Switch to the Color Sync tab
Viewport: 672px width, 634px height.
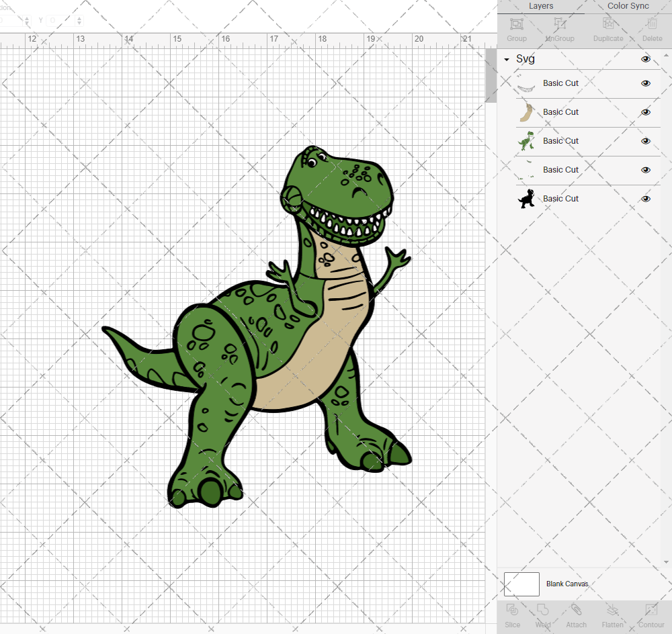pos(628,6)
